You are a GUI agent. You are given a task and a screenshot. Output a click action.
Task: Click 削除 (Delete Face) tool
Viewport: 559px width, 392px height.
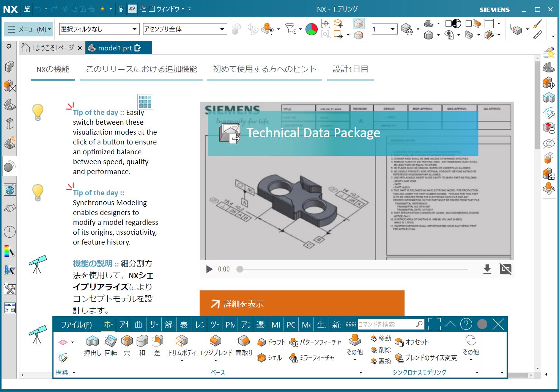point(381,350)
